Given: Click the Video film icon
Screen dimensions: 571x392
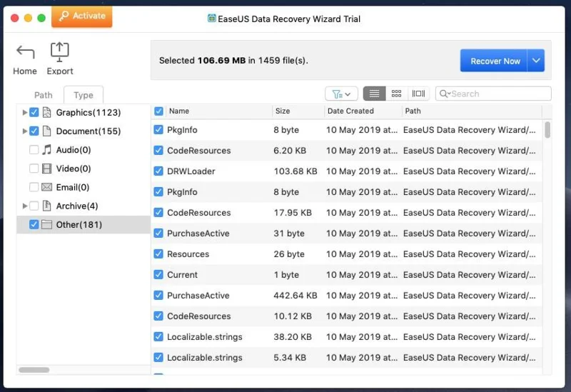Looking at the screenshot, I should 47,169.
